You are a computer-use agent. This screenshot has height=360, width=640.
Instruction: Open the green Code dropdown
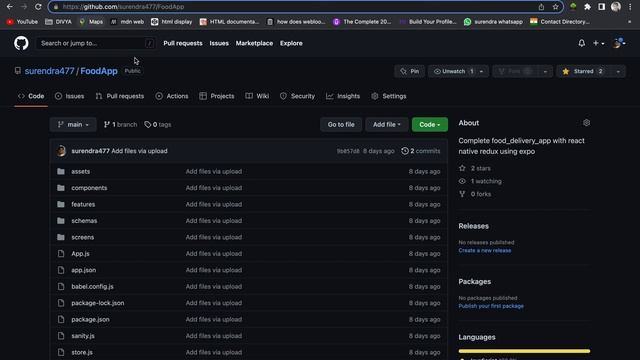[x=430, y=124]
